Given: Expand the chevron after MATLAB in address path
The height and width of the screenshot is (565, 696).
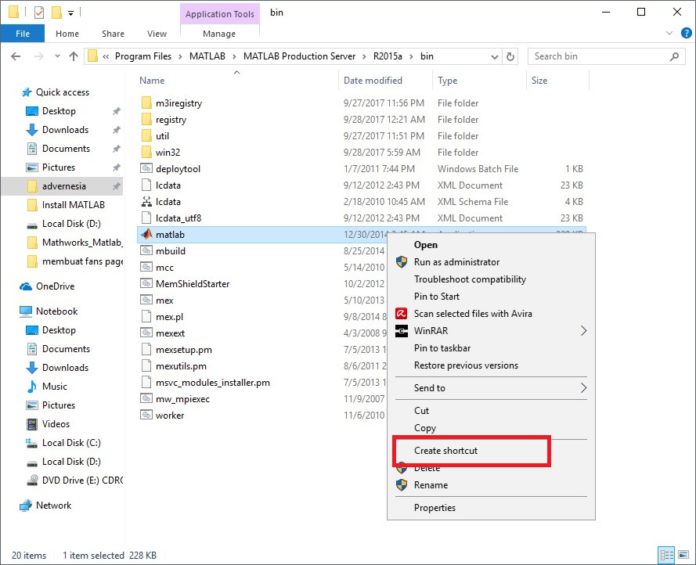Looking at the screenshot, I should (234, 56).
